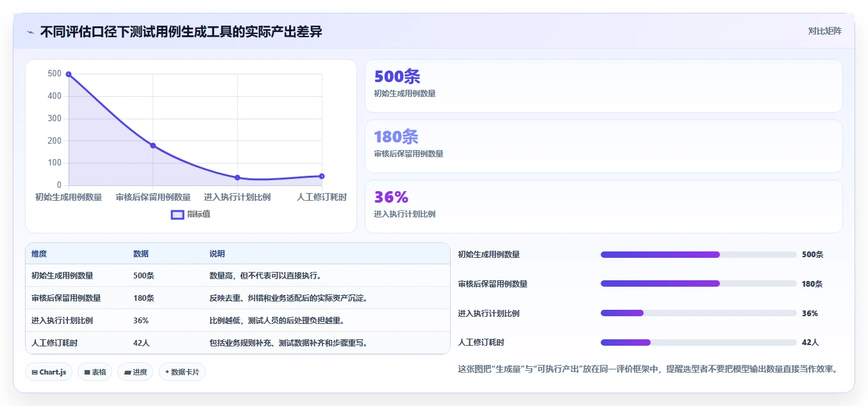This screenshot has height=406, width=868.
Task: Click the x-axis label 初始生成用例数量
Action: click(69, 197)
